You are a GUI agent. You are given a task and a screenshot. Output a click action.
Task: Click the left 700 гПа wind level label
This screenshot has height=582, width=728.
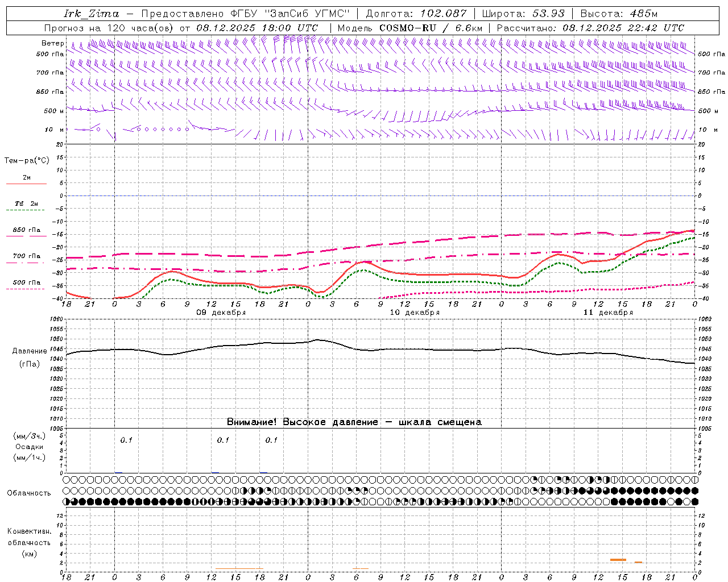(50, 73)
